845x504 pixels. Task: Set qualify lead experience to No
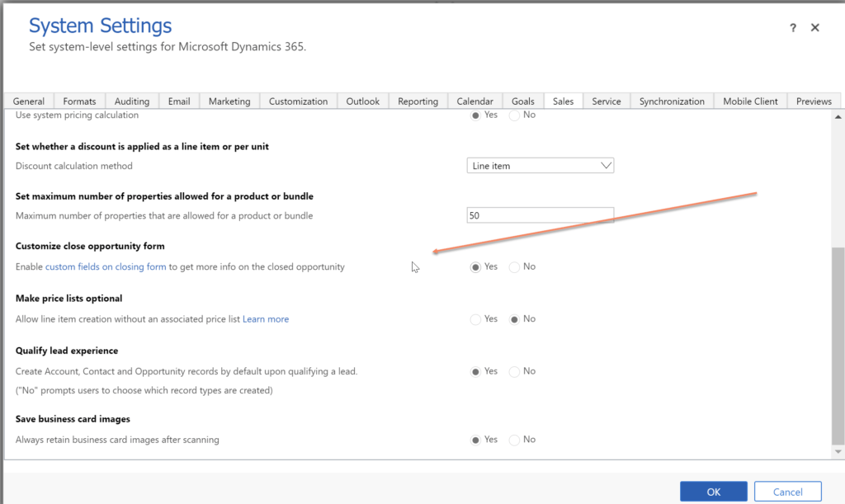[515, 372]
